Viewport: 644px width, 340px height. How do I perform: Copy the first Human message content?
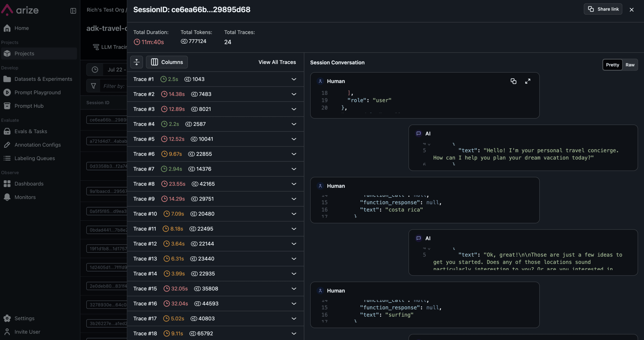pos(513,81)
